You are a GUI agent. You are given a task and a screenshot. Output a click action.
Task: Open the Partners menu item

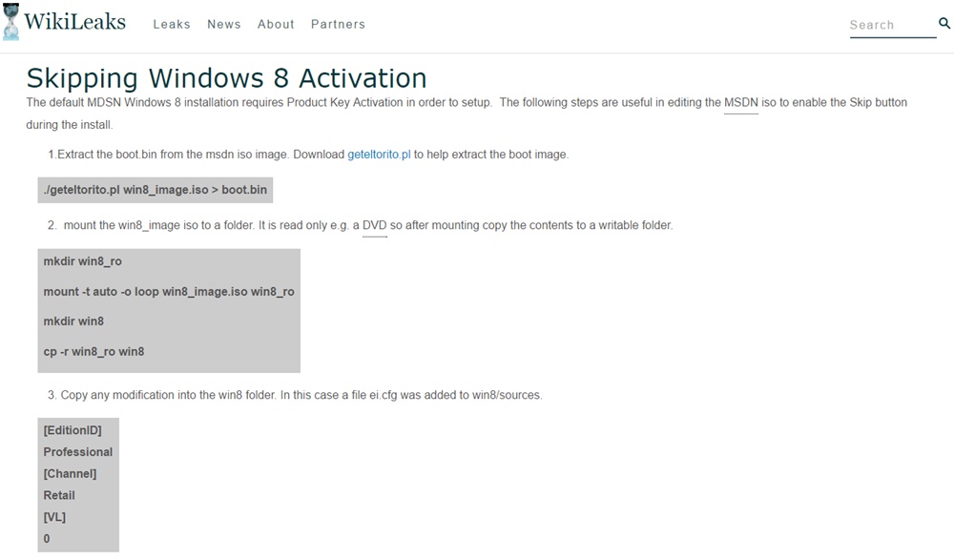pyautogui.click(x=338, y=25)
